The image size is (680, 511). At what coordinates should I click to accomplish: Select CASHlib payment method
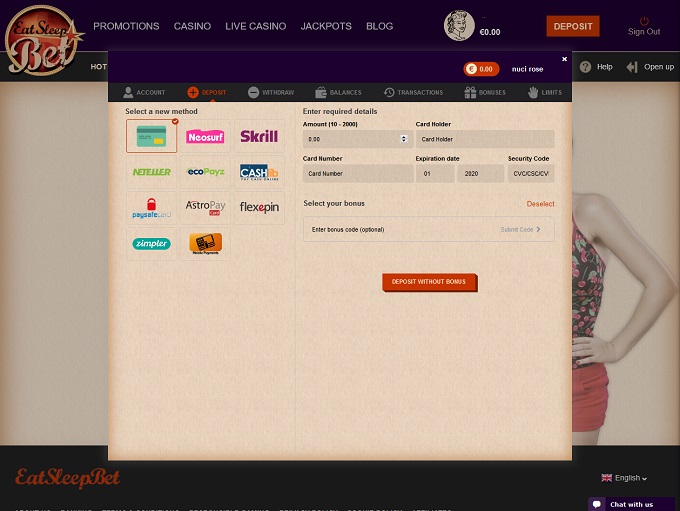259,172
